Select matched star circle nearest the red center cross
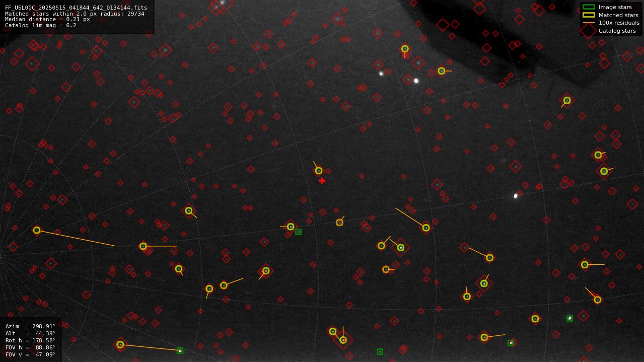 (x=319, y=171)
